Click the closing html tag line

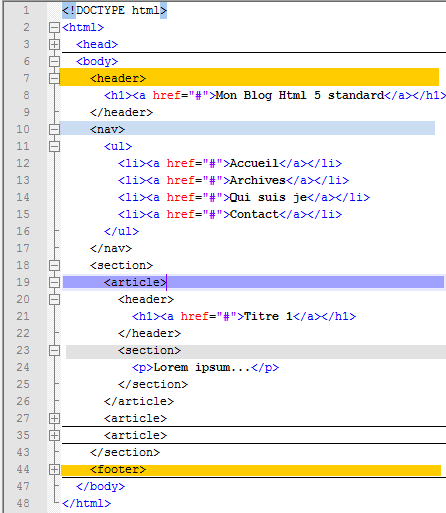[x=87, y=503]
